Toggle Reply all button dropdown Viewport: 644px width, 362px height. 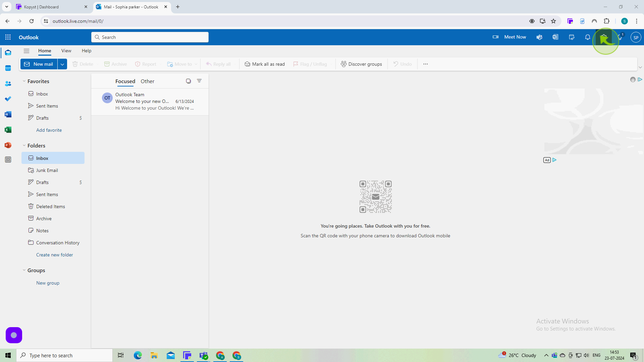tap(235, 64)
